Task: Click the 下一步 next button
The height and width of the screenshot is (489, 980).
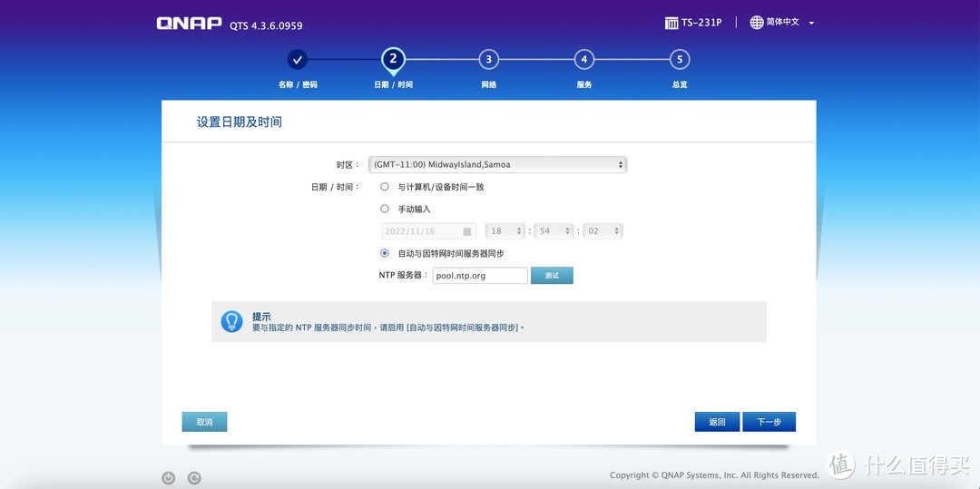Action: [x=769, y=422]
